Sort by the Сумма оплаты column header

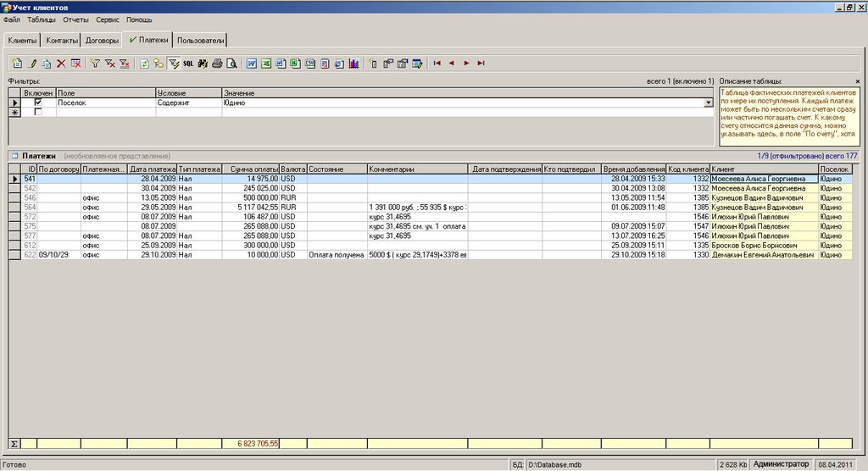[x=251, y=169]
